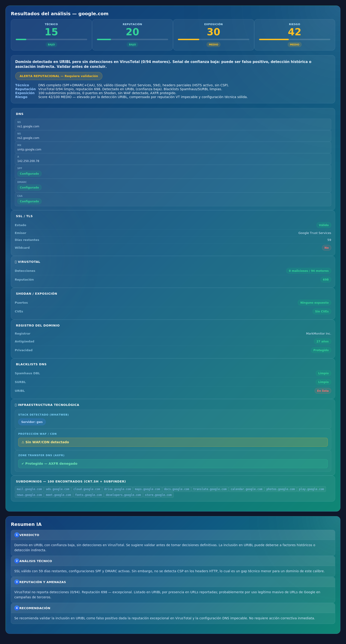Image resolution: width=346 pixels, height=644 pixels.
Task: Open the calendar.google.com subdomain chip
Action: pyautogui.click(x=247, y=489)
